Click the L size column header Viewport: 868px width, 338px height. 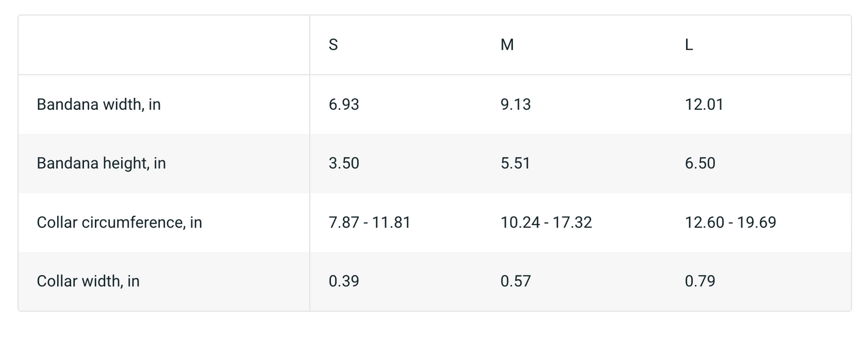689,45
